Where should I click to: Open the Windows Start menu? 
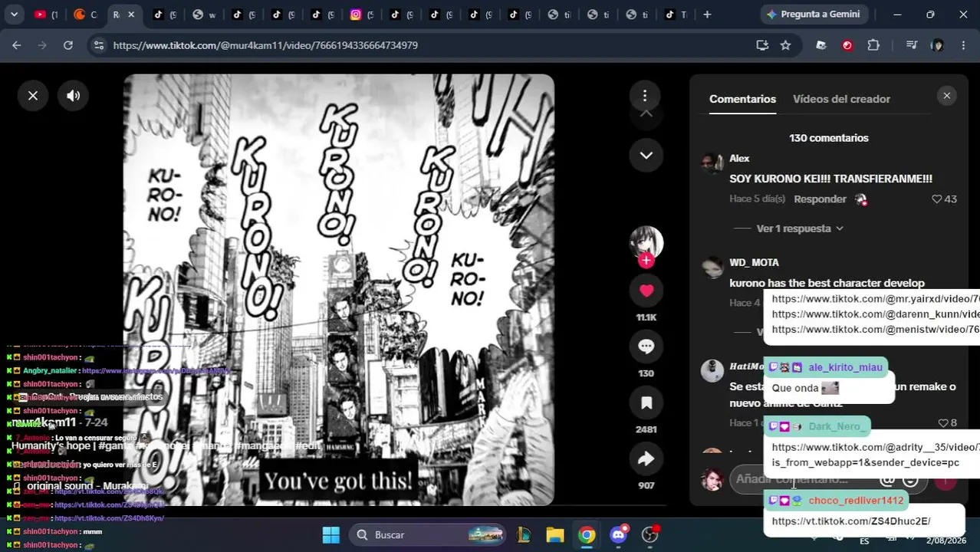point(331,535)
